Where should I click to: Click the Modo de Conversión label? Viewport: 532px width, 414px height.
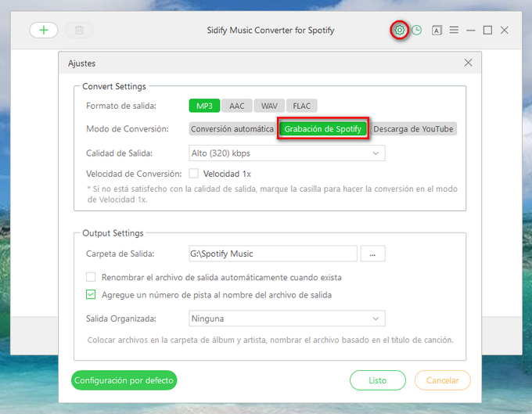(x=128, y=129)
